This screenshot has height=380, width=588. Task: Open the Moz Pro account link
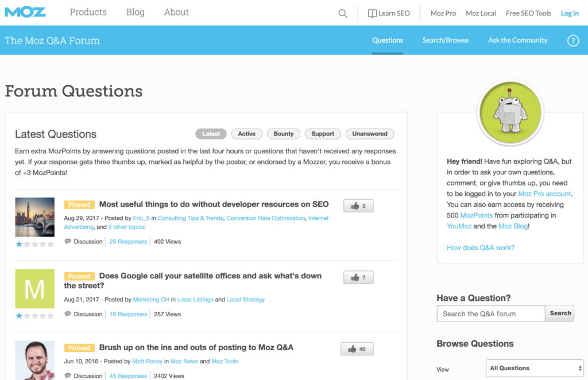pyautogui.click(x=544, y=194)
